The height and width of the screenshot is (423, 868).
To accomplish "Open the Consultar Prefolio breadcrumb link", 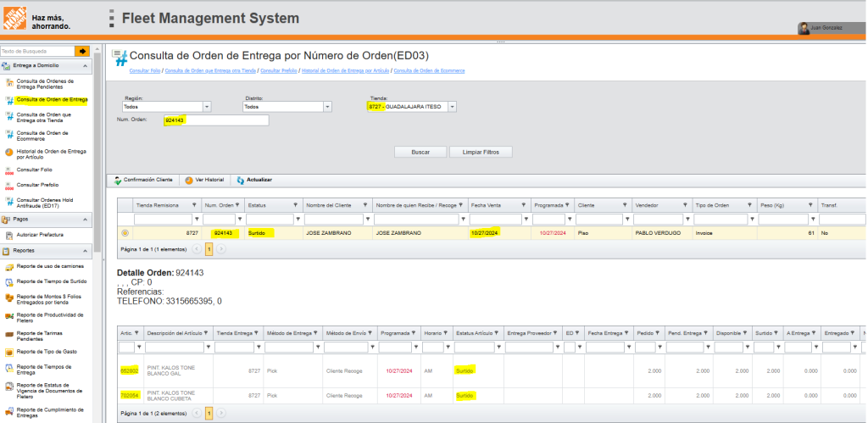I will [278, 71].
